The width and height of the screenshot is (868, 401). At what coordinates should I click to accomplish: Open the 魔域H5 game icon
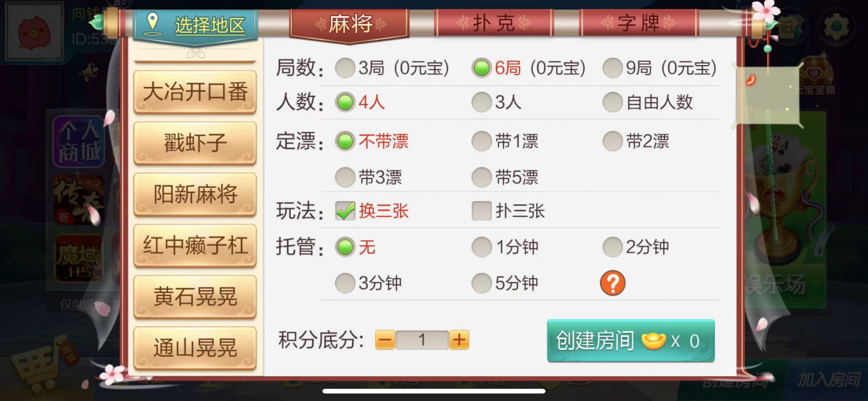[79, 258]
